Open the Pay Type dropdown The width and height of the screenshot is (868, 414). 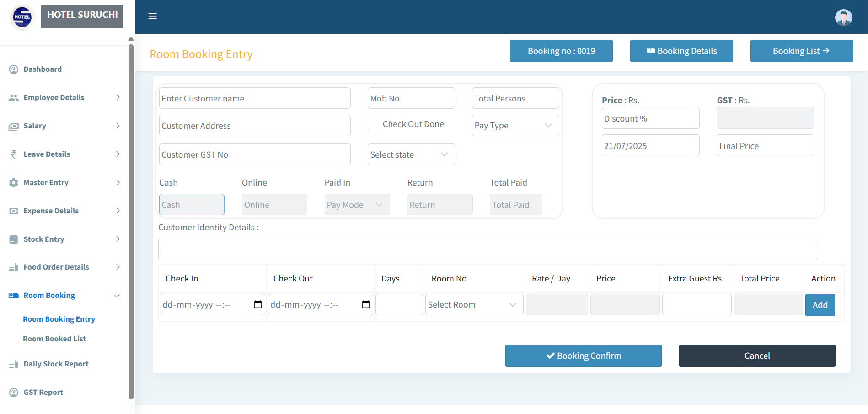pos(515,126)
